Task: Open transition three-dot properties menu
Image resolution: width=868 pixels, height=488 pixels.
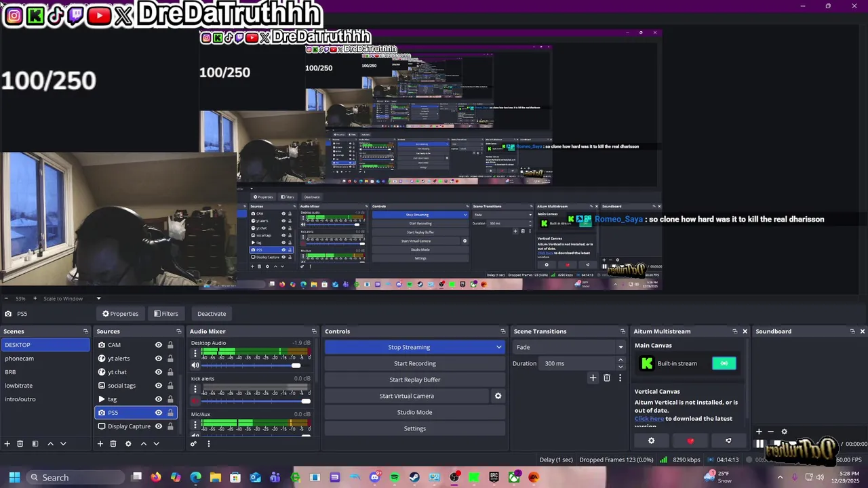Action: point(620,378)
